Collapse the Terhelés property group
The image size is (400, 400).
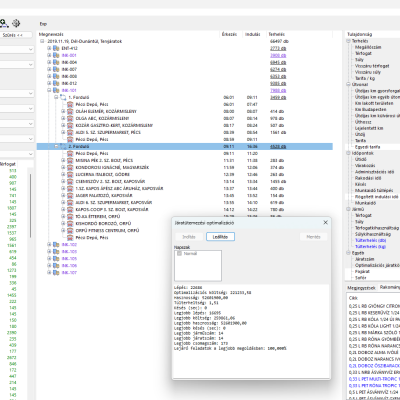pos(348,41)
